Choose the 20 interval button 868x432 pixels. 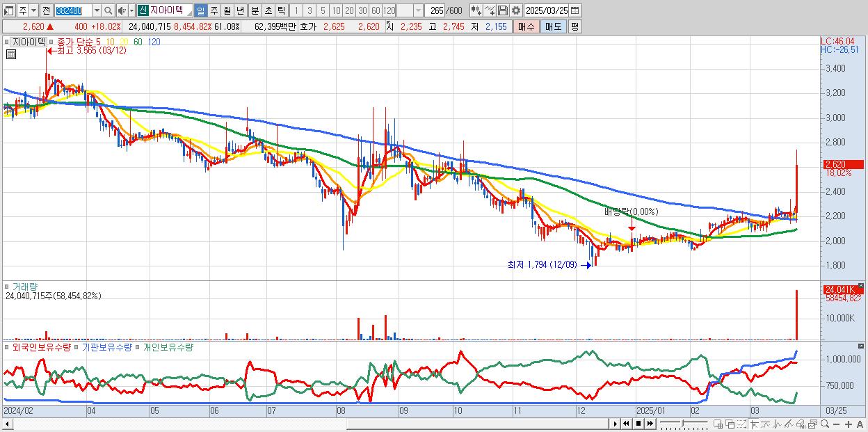(349, 10)
